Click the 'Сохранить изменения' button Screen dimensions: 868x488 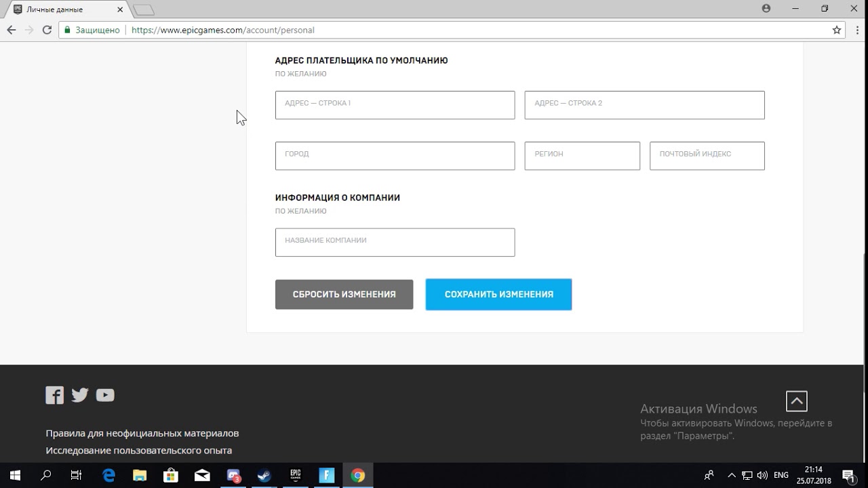point(498,294)
